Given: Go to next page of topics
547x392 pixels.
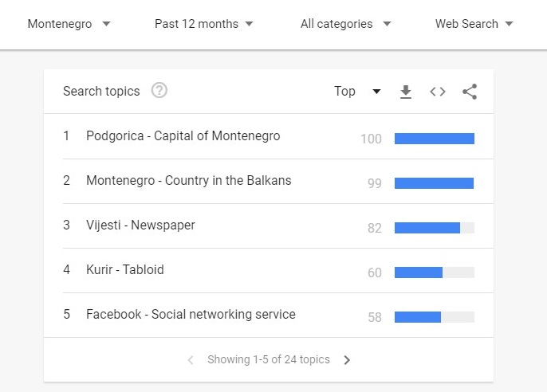Looking at the screenshot, I should click(347, 360).
